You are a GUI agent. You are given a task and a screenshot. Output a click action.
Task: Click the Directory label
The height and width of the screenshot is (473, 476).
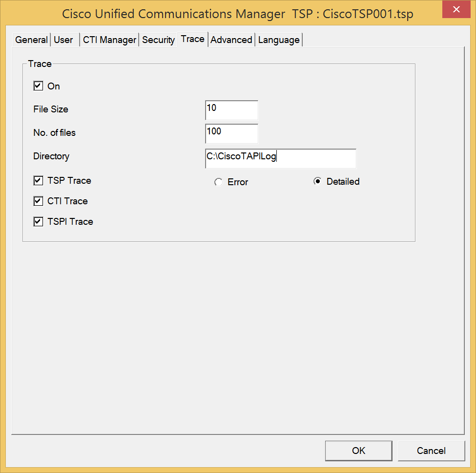tap(51, 156)
